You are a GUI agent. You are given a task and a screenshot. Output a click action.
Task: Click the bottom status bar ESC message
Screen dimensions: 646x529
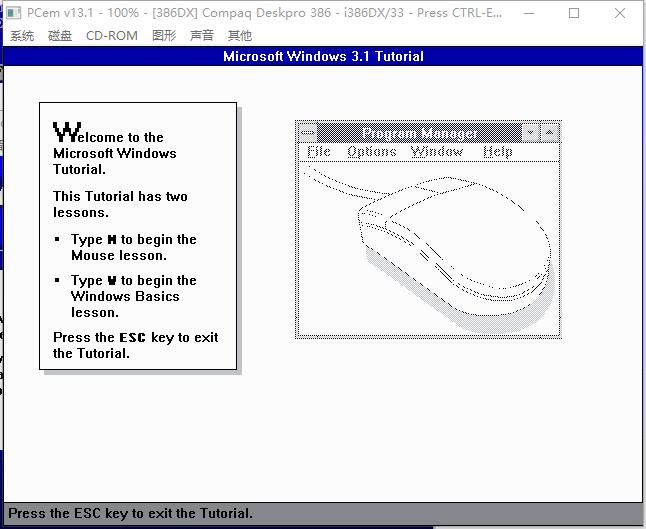point(130,513)
